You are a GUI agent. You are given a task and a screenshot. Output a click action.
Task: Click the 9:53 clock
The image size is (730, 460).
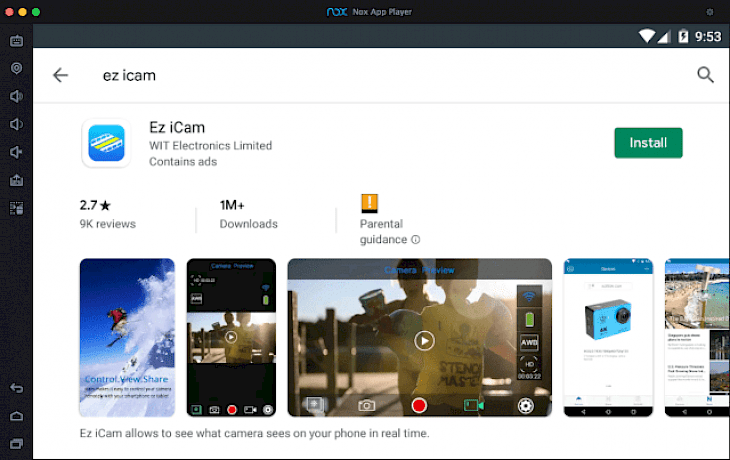[708, 36]
